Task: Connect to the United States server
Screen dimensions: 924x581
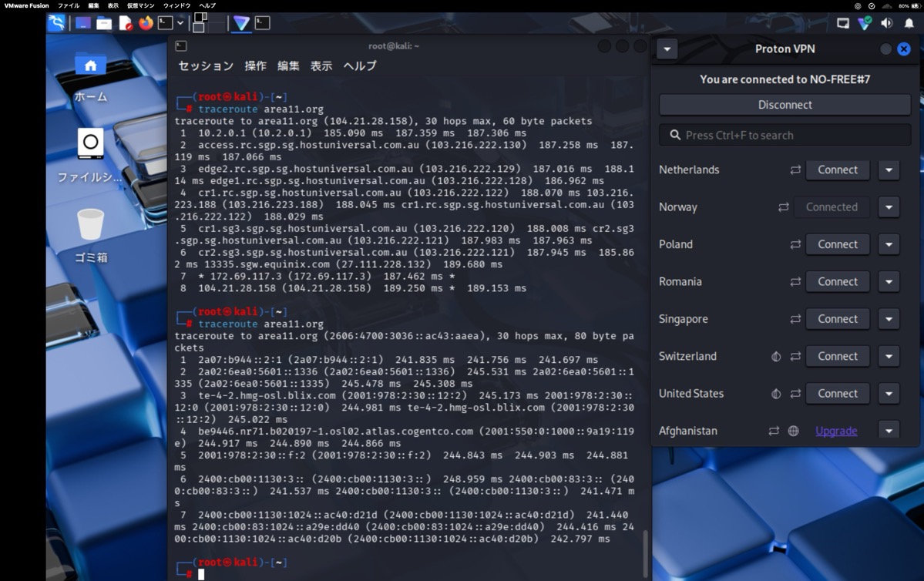Action: 838,394
